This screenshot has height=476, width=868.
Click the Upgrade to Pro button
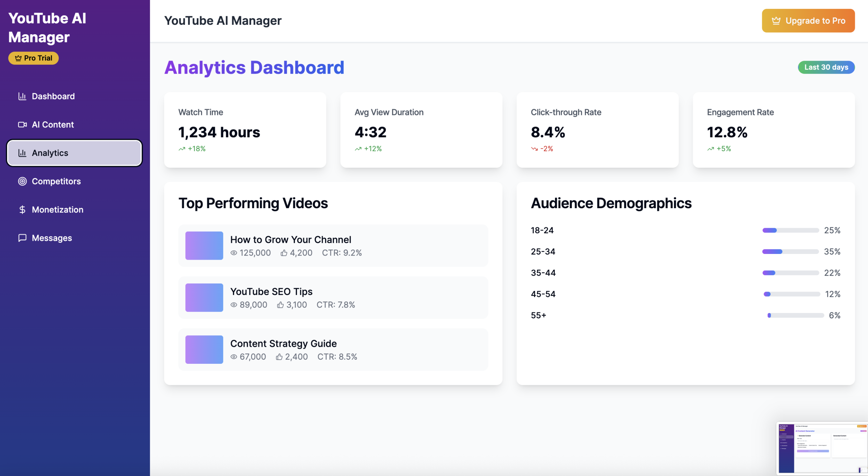tap(808, 21)
